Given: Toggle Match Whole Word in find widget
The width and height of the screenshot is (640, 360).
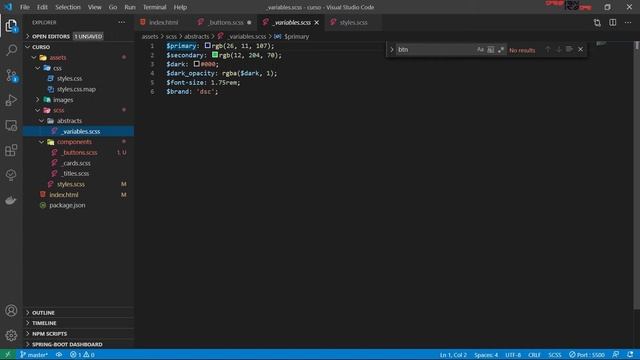Looking at the screenshot, I should pos(491,50).
